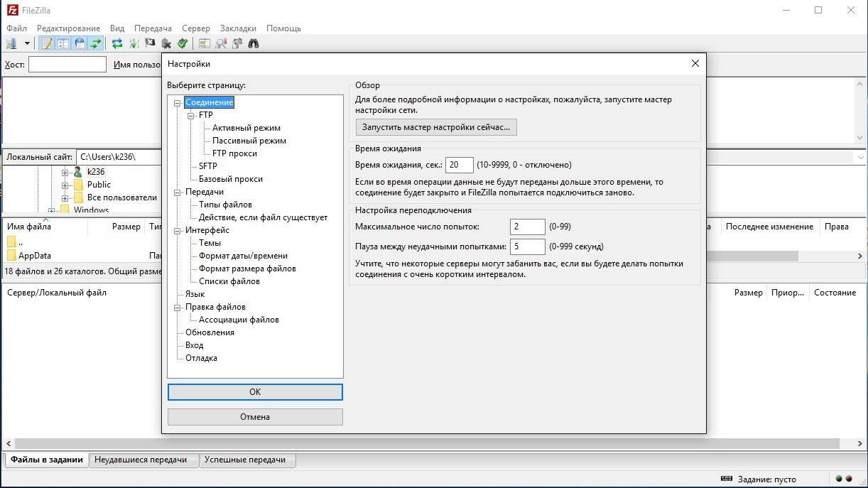The height and width of the screenshot is (488, 868).
Task: Open the Файл menu
Action: tap(16, 28)
